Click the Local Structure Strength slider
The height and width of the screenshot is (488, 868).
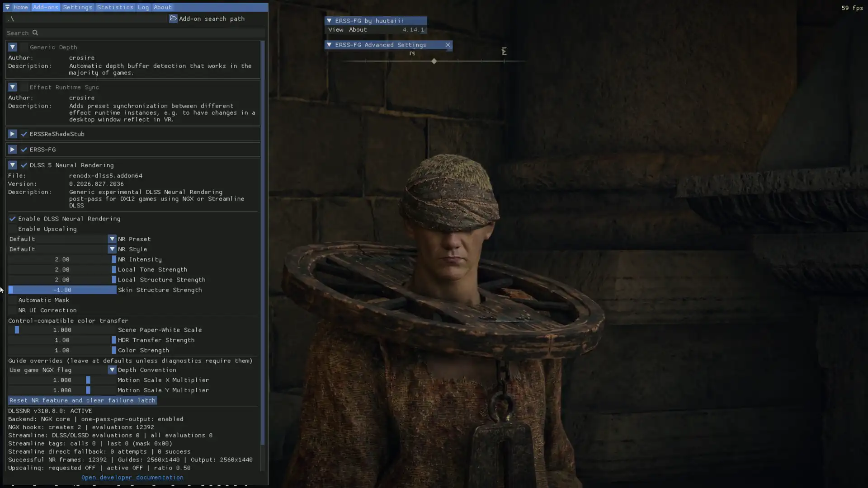click(62, 280)
